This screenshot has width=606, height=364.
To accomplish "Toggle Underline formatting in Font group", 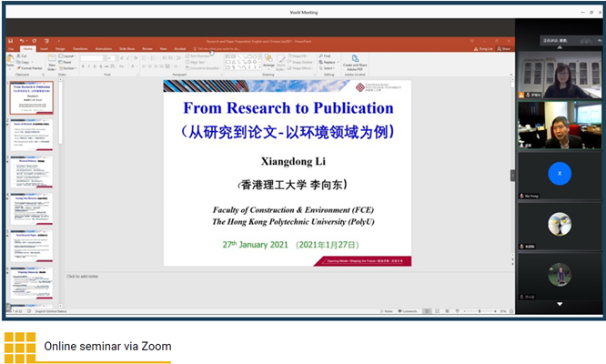I will click(x=93, y=67).
